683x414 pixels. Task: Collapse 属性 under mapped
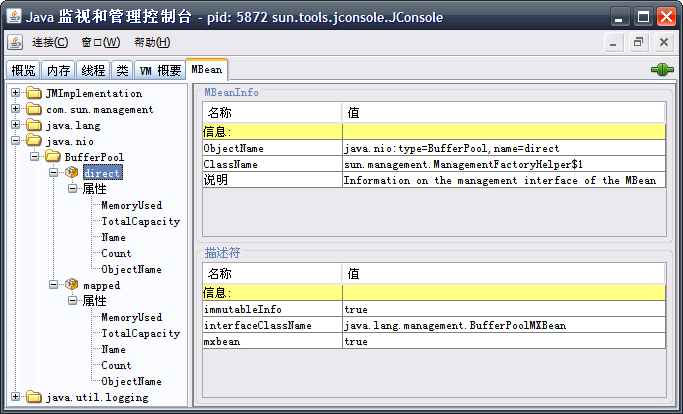point(72,301)
